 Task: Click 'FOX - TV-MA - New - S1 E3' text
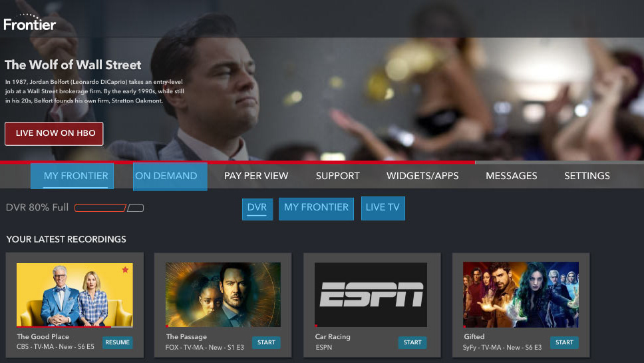204,348
